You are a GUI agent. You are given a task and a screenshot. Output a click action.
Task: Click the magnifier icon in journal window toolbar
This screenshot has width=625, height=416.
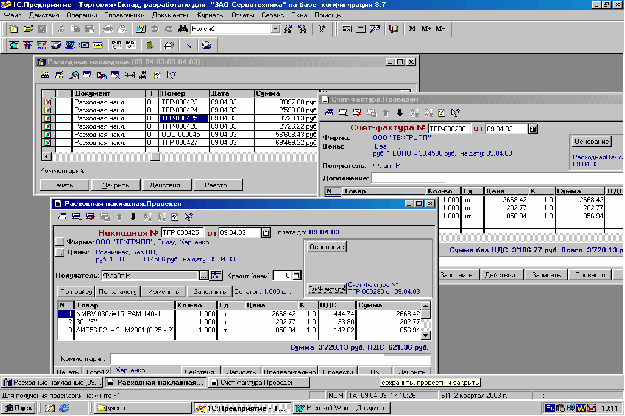pyautogui.click(x=74, y=75)
